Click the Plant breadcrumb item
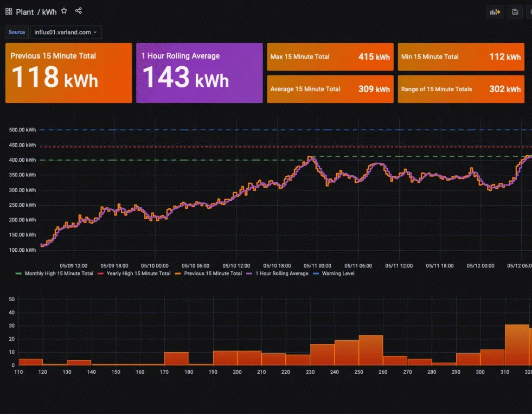 pyautogui.click(x=25, y=12)
